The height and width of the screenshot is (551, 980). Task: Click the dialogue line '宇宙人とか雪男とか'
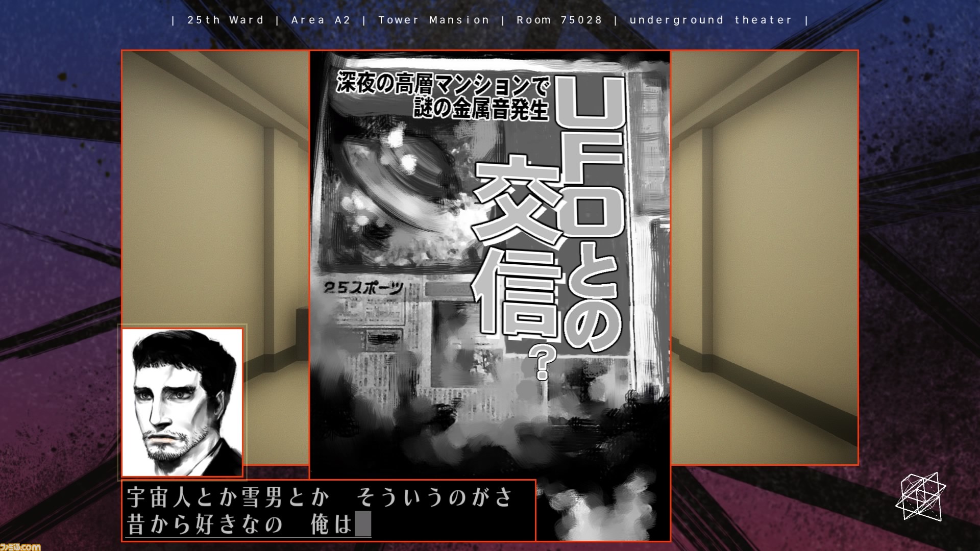point(227,498)
